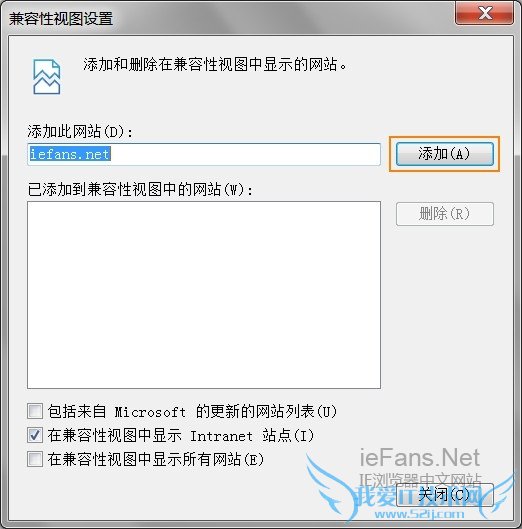
Task: Click the ieFans.Net watermark logo text
Action: [420, 458]
